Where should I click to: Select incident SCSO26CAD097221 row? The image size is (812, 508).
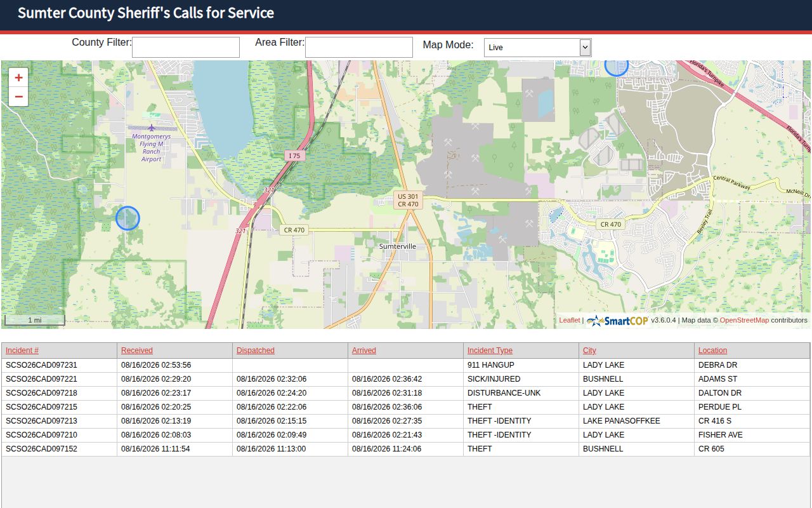click(406, 379)
